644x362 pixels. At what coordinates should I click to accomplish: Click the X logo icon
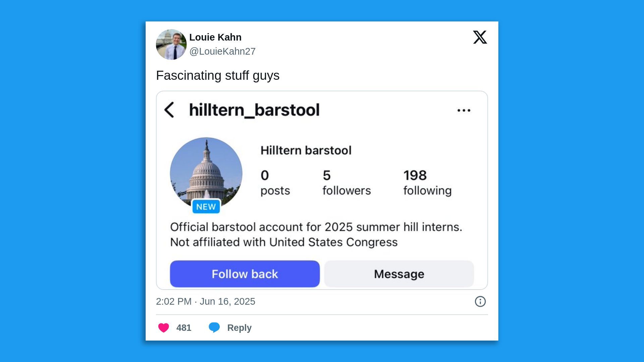click(480, 38)
